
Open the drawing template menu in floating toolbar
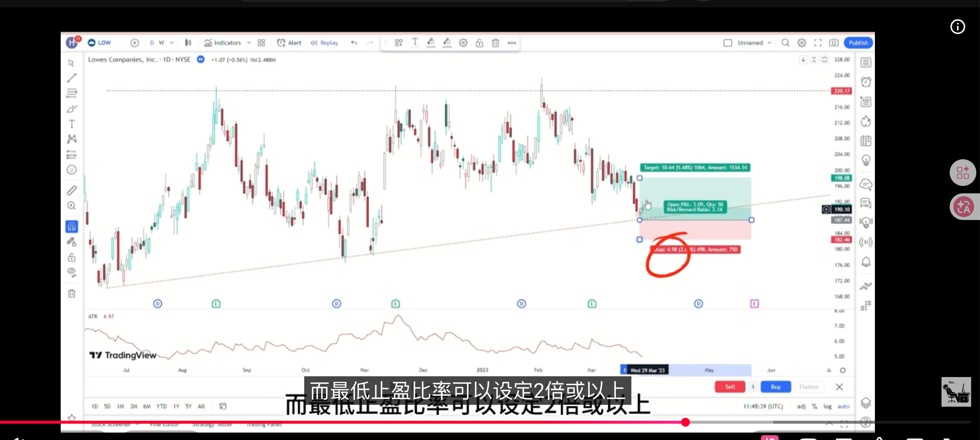tap(398, 43)
